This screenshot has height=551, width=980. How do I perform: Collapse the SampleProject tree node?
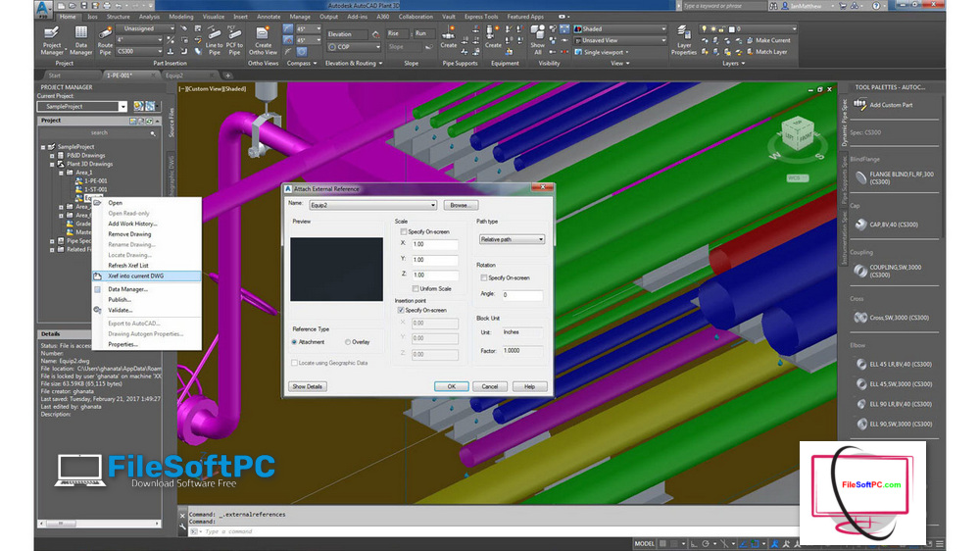tap(43, 147)
